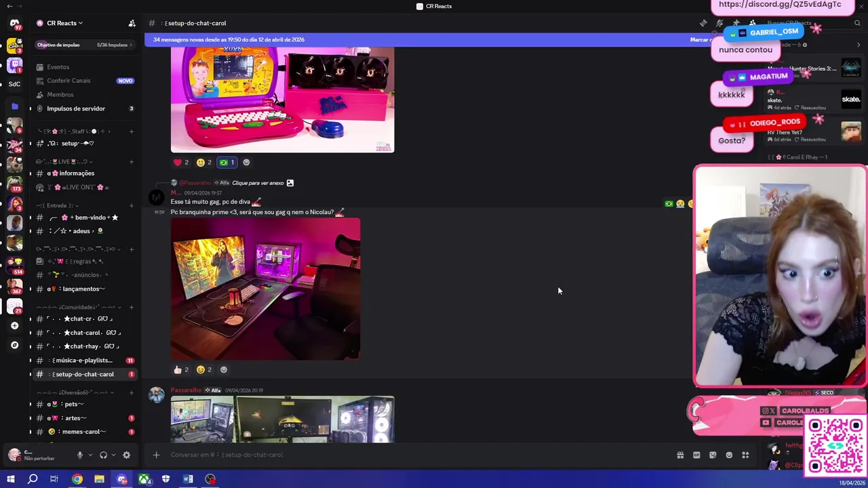This screenshot has width=868, height=488.
Task: Click the laughing emoji reaction under pink setup image
Action: [x=204, y=369]
